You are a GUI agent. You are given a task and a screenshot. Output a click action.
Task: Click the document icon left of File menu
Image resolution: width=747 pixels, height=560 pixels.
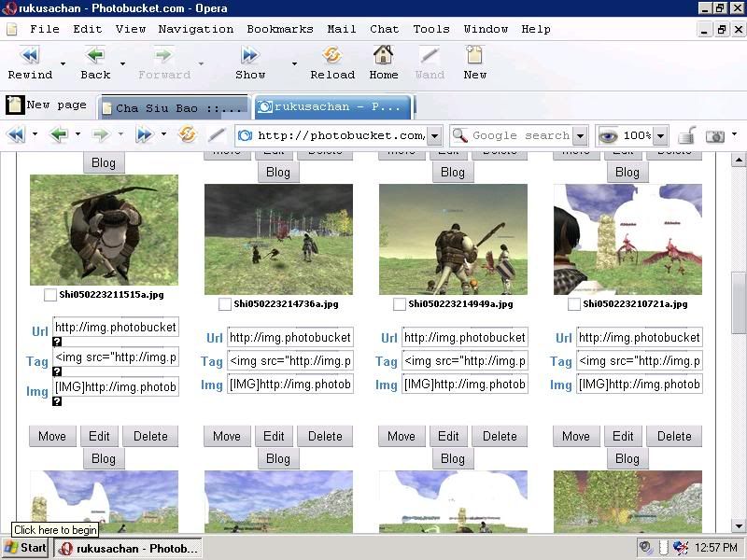(x=12, y=30)
